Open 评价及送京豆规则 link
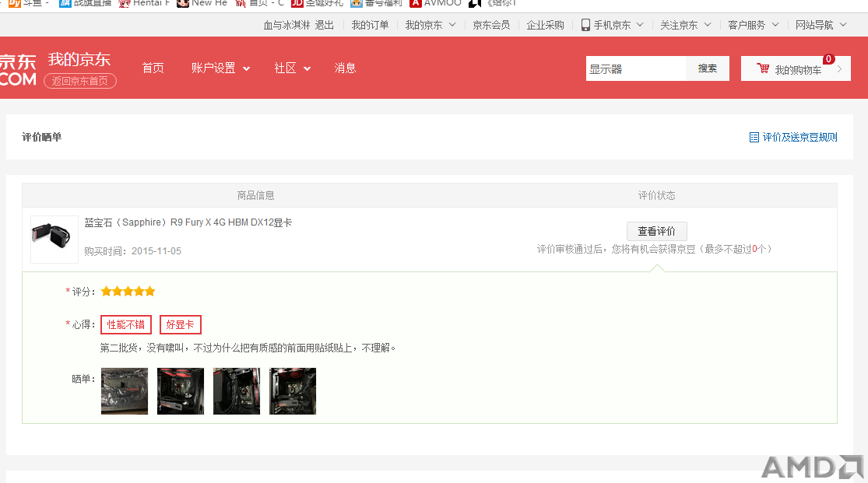 pyautogui.click(x=800, y=137)
